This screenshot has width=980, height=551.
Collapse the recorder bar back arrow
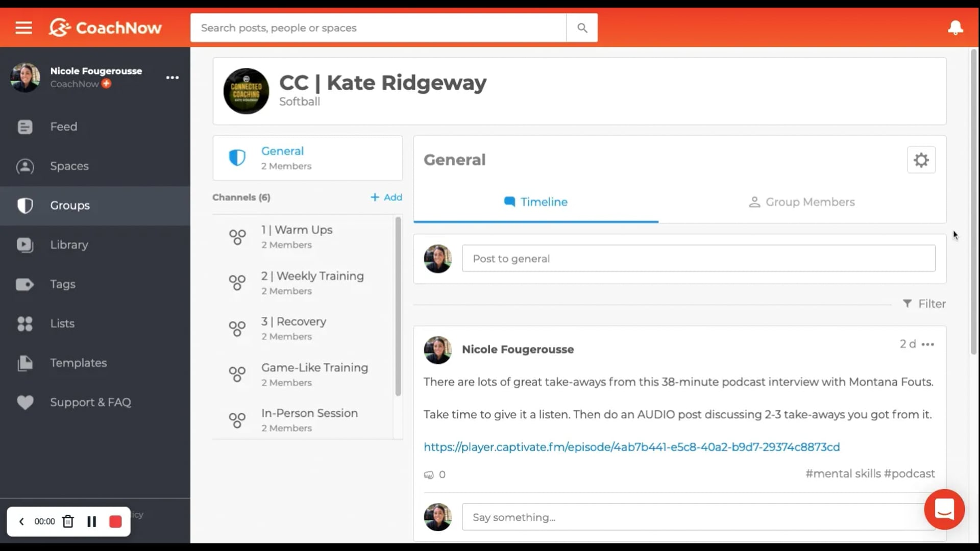pyautogui.click(x=21, y=521)
